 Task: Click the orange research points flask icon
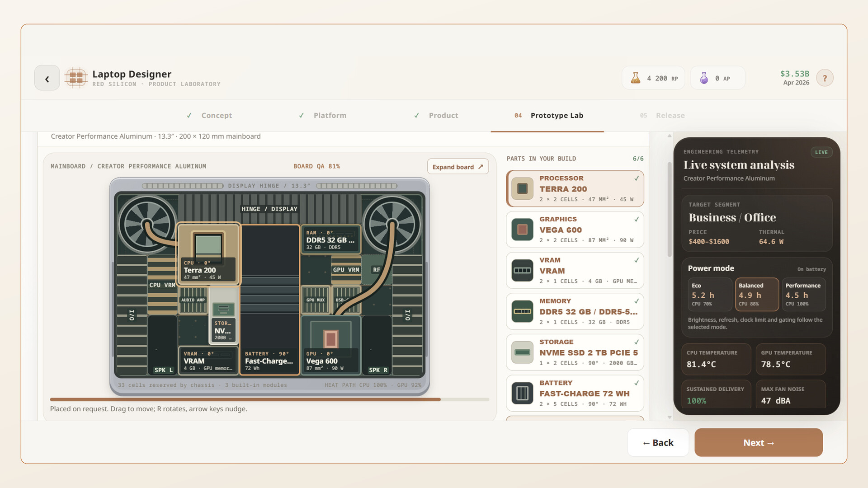[636, 78]
